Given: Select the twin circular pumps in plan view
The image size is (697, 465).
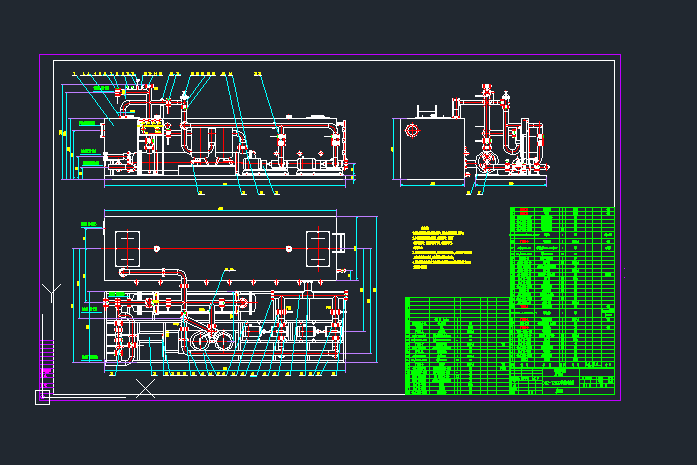Looking at the screenshot, I should (209, 340).
